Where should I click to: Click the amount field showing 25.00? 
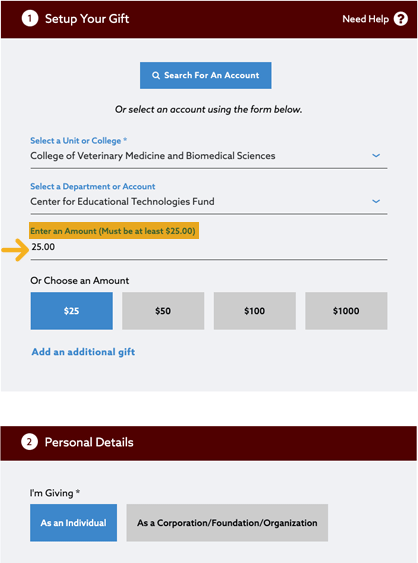pos(209,248)
